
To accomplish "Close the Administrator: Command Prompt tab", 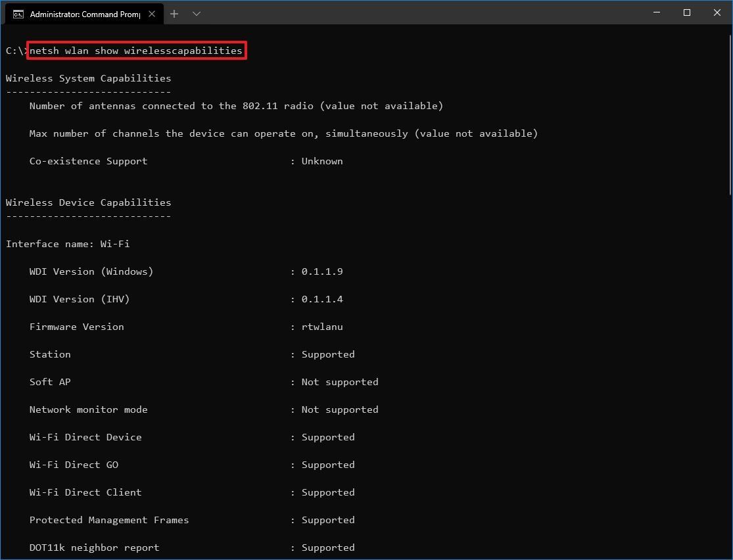I will point(152,12).
